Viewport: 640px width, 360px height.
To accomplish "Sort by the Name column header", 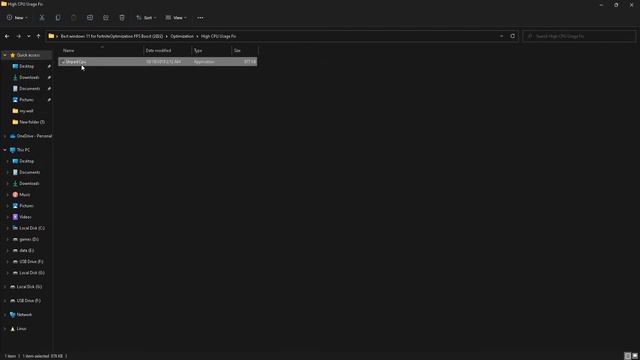I will (101, 51).
